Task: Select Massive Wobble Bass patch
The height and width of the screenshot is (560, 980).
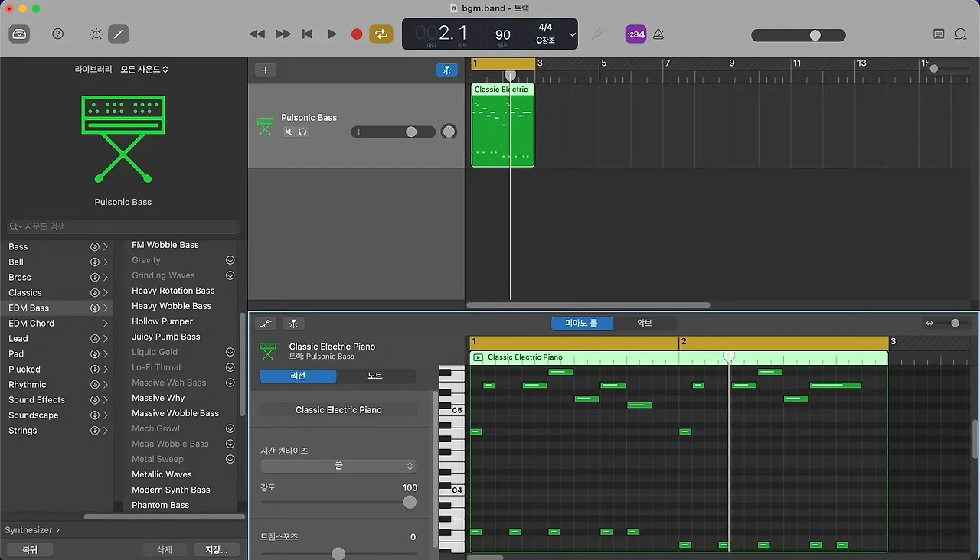Action: [175, 413]
